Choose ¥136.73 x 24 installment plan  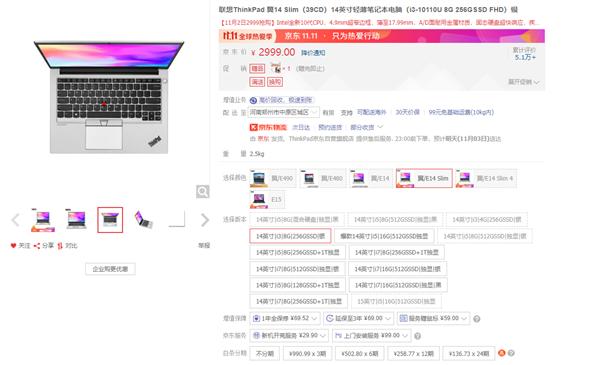(x=469, y=354)
